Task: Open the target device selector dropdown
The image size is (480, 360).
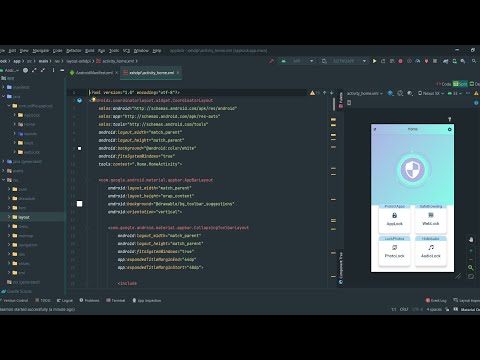Action: click(343, 61)
